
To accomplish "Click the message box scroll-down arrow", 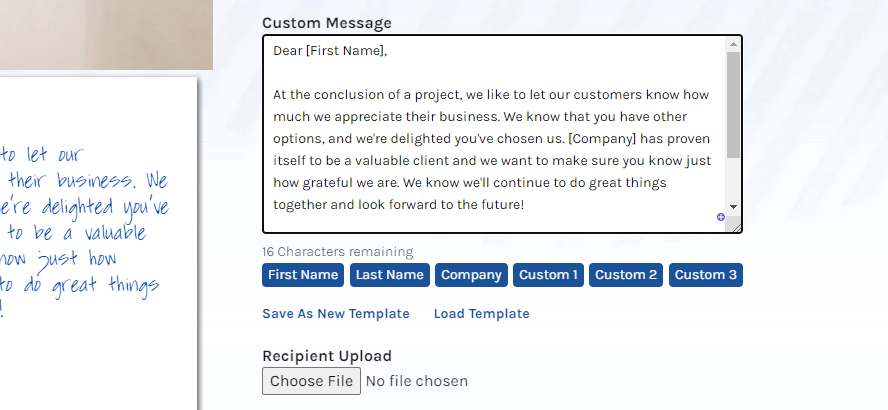I will (x=733, y=207).
